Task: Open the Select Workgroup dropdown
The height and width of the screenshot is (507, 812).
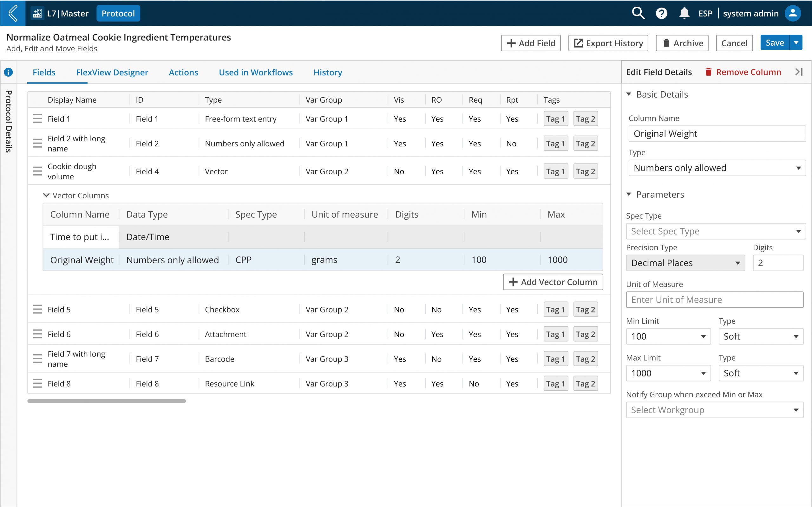Action: (714, 410)
